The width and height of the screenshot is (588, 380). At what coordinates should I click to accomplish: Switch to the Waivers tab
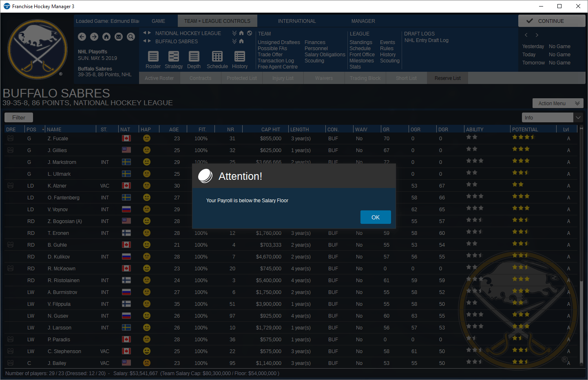324,78
